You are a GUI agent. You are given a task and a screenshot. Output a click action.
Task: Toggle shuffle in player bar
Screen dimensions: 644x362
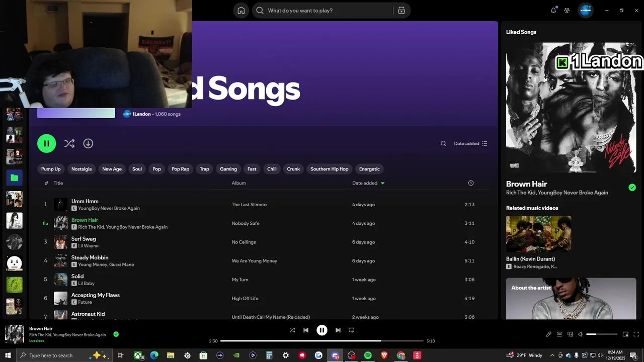click(292, 330)
